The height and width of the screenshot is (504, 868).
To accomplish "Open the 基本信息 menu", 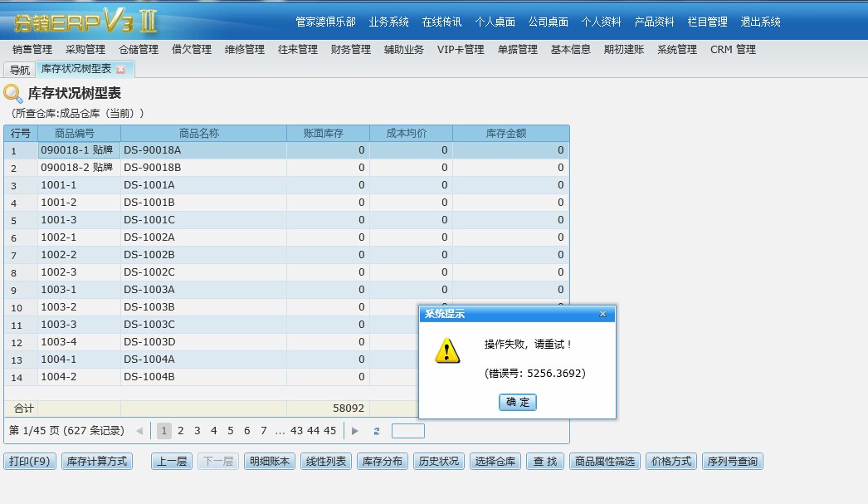I will [x=571, y=49].
